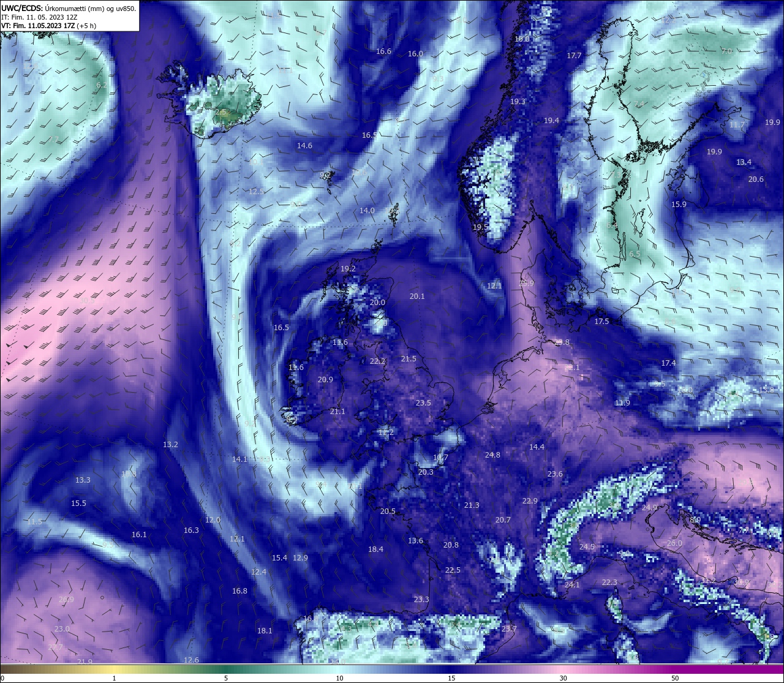
Task: Click the map value '15.9'
Action: pos(679,205)
